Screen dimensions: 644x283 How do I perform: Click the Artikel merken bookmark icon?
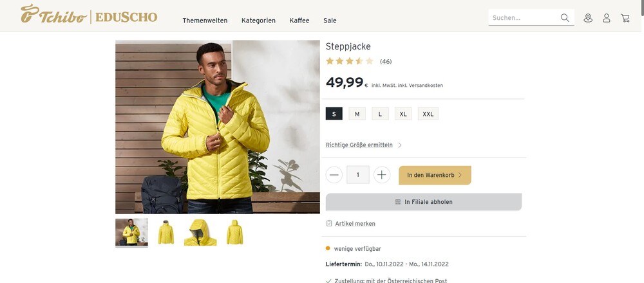point(329,224)
